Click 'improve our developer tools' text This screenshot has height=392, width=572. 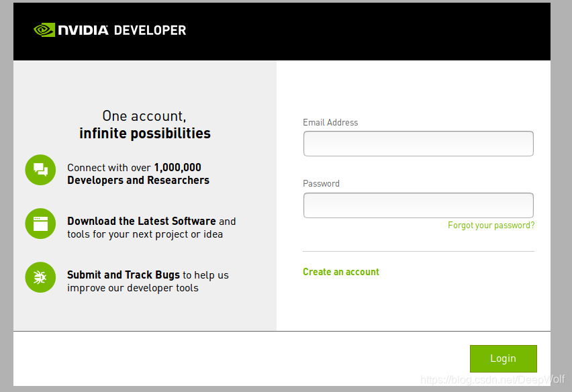(133, 288)
